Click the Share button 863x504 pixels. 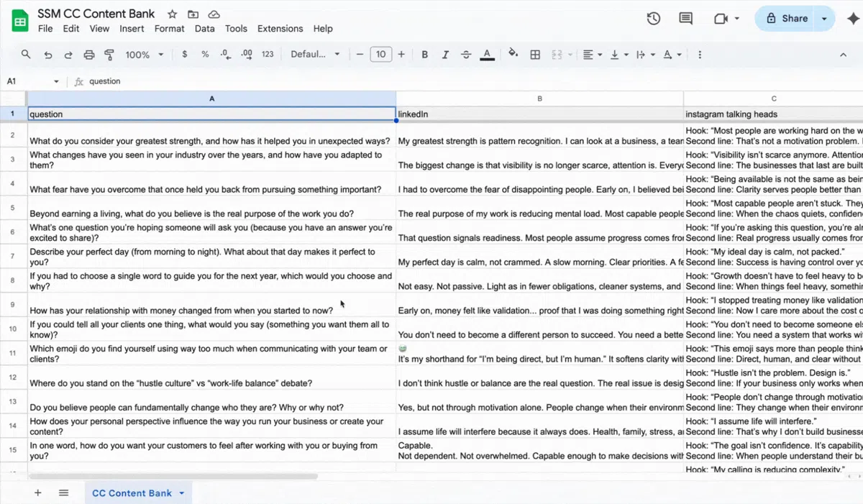[x=786, y=19]
